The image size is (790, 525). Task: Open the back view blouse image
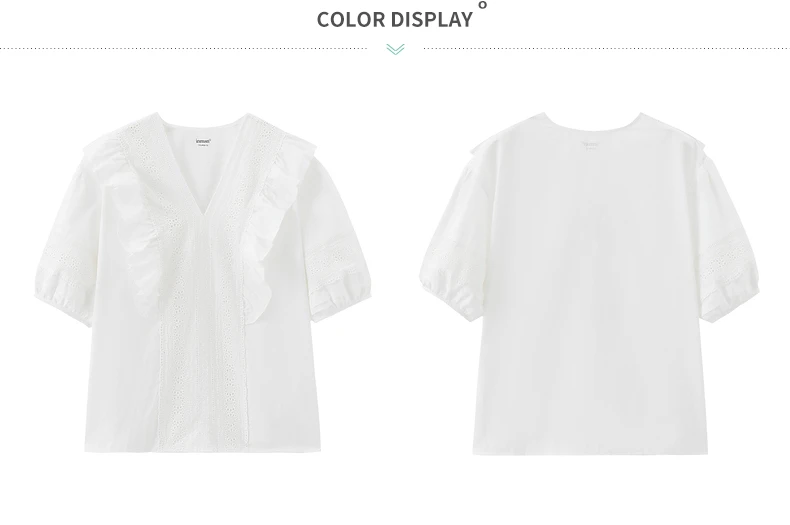[x=589, y=283]
